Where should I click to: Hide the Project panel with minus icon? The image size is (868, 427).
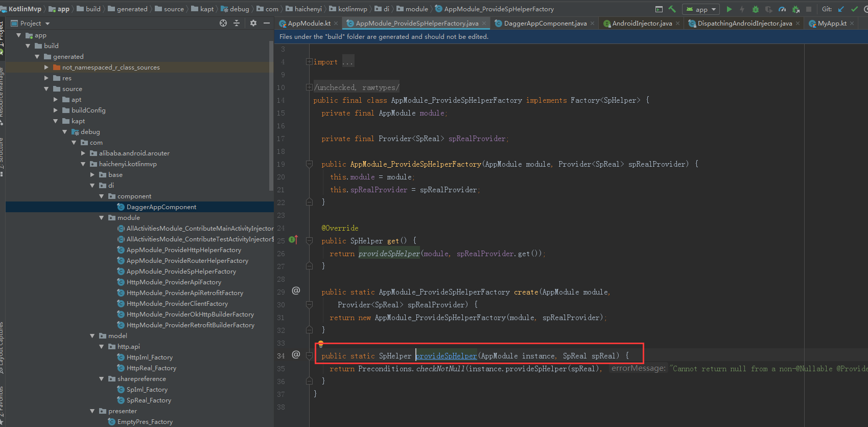click(267, 23)
